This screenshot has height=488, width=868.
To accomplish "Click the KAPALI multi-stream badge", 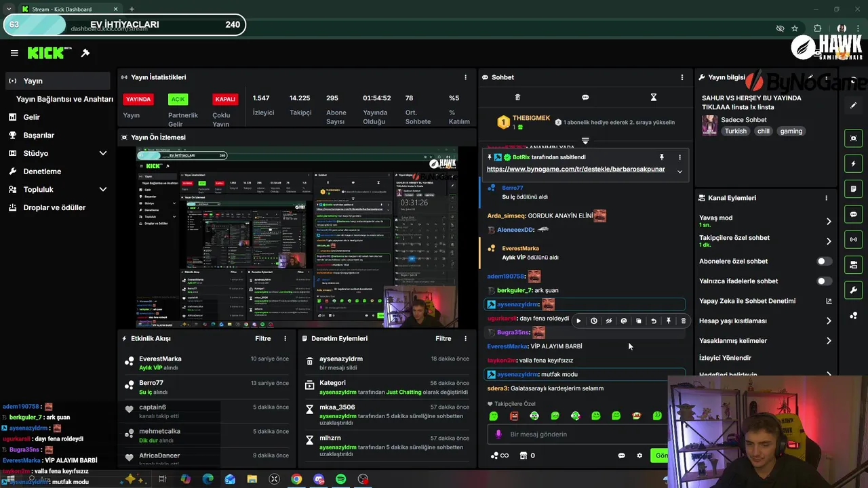I will tap(225, 99).
